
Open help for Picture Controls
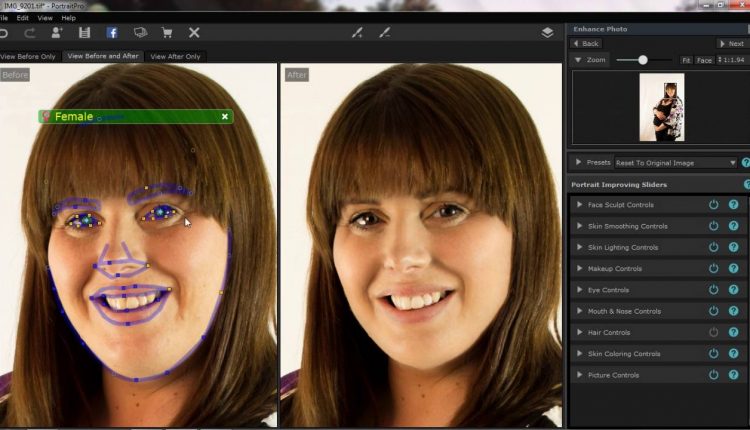733,375
